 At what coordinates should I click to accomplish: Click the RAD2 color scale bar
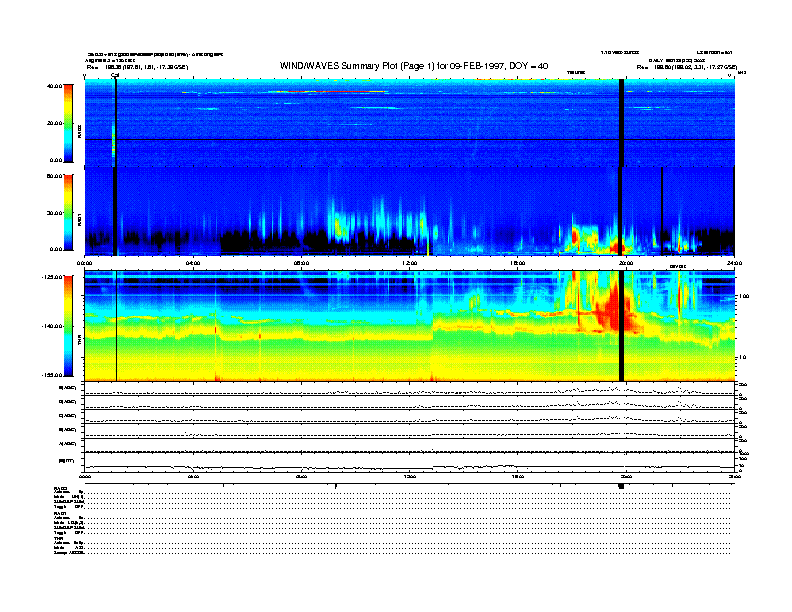point(68,123)
